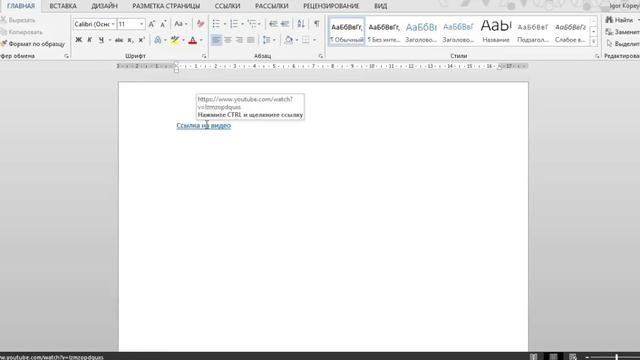The height and width of the screenshot is (360, 640).
Task: Open underline style dropdown arrow
Action: 109,40
